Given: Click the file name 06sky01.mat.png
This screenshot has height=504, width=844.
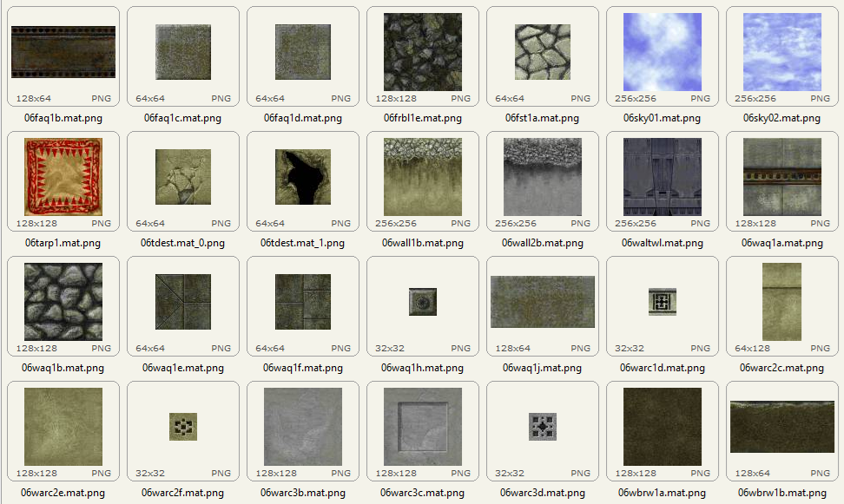Looking at the screenshot, I should (662, 118).
